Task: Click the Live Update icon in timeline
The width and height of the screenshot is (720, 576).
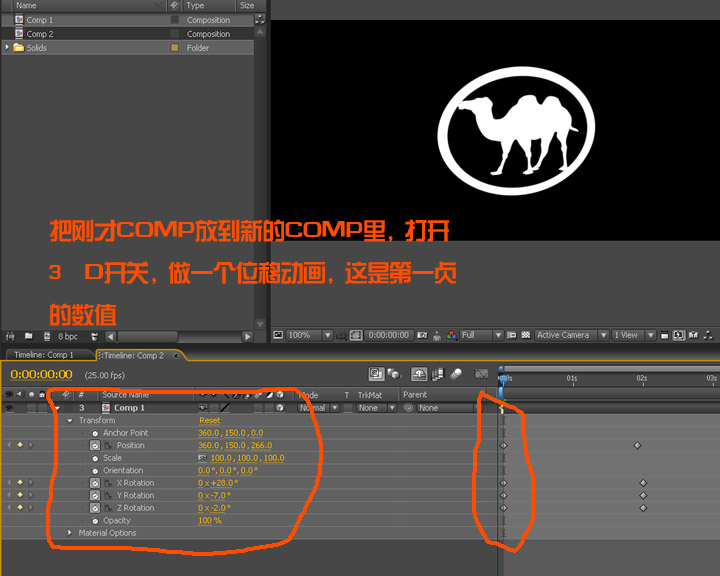Action: pyautogui.click(x=376, y=374)
